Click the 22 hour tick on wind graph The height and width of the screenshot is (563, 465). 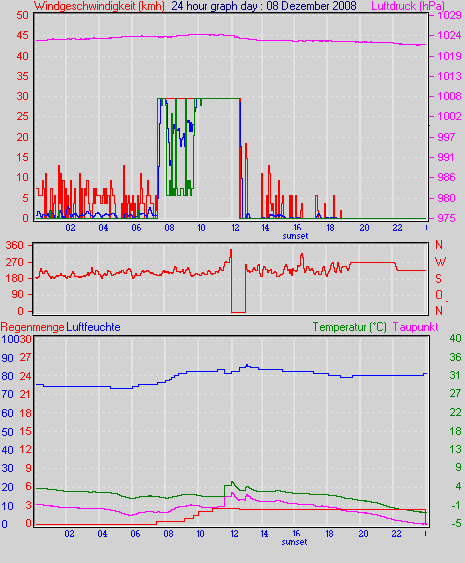pos(397,228)
